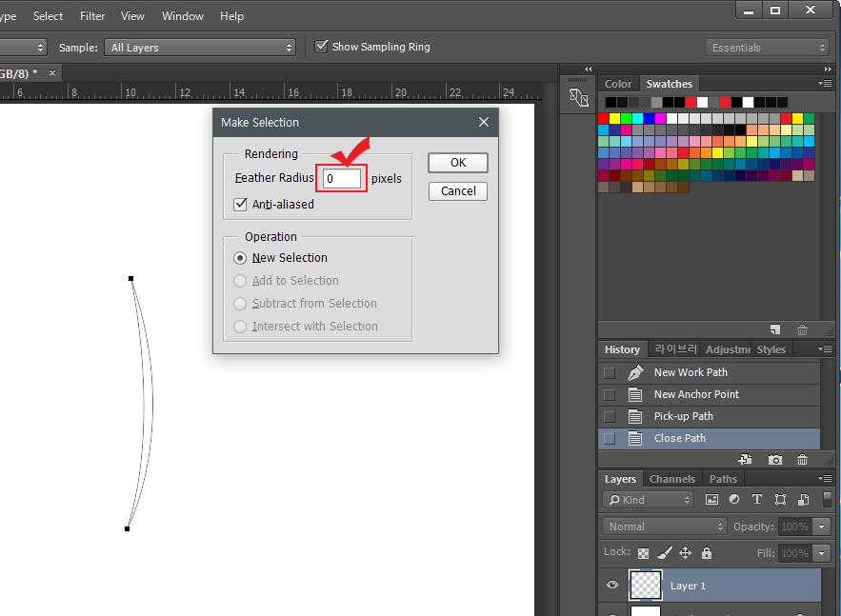Delete current history state with trash icon
Image resolution: width=841 pixels, height=616 pixels.
[x=802, y=460]
